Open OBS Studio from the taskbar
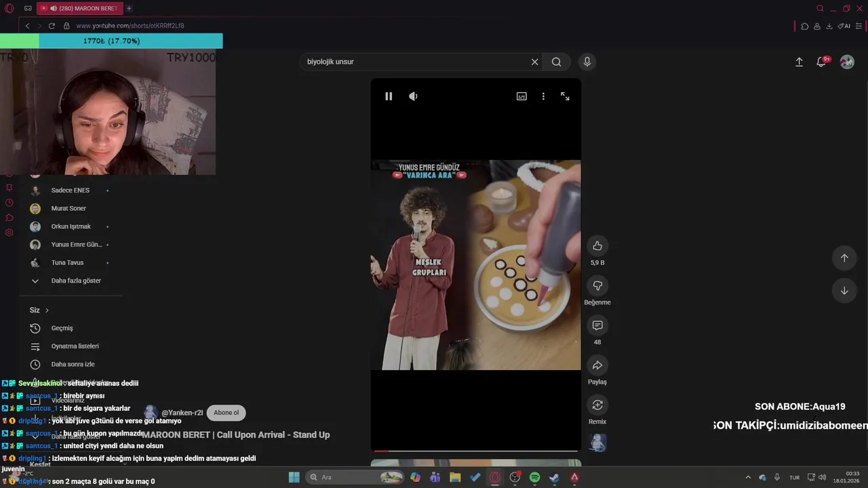 (x=515, y=477)
